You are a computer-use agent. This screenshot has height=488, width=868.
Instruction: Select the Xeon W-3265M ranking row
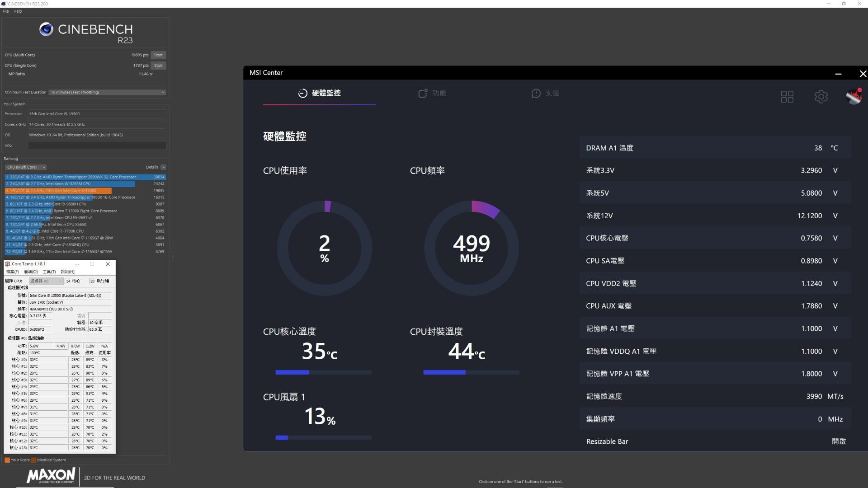[x=85, y=184]
